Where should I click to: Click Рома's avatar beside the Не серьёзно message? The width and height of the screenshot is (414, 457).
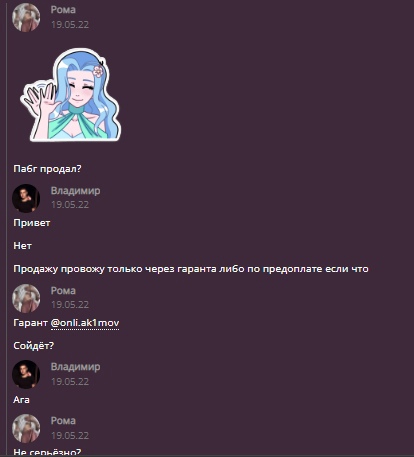point(26,428)
